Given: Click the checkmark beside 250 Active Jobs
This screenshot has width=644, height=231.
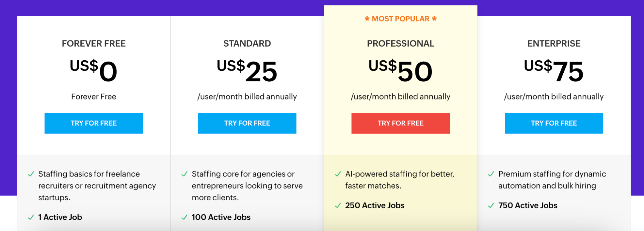Looking at the screenshot, I should pos(338,206).
